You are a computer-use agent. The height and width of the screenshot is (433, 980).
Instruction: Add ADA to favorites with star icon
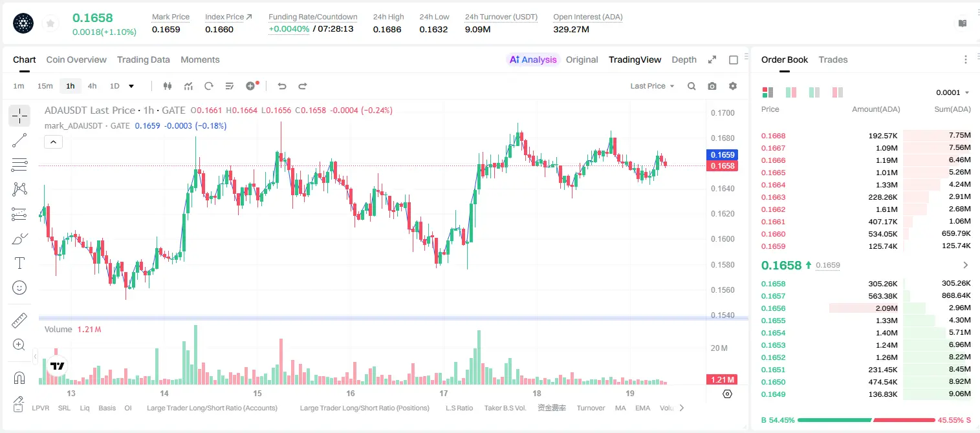50,24
